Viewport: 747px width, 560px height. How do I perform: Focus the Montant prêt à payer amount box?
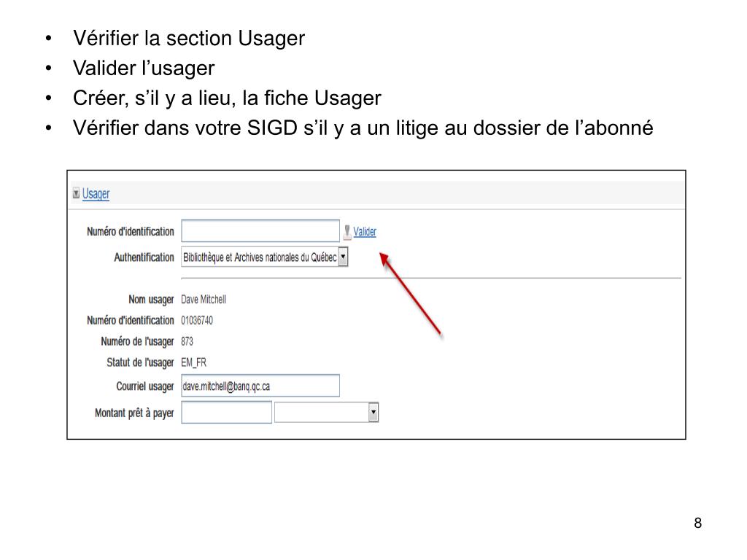click(x=226, y=413)
